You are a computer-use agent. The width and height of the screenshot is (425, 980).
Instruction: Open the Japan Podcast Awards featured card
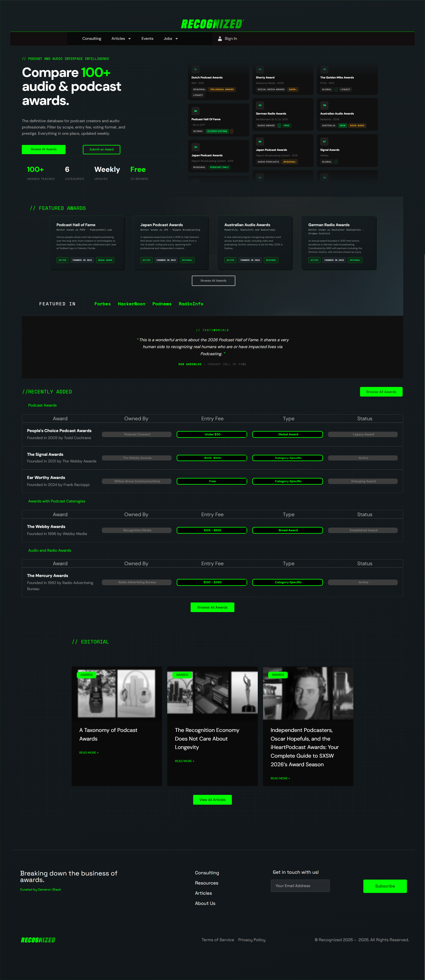(171, 243)
